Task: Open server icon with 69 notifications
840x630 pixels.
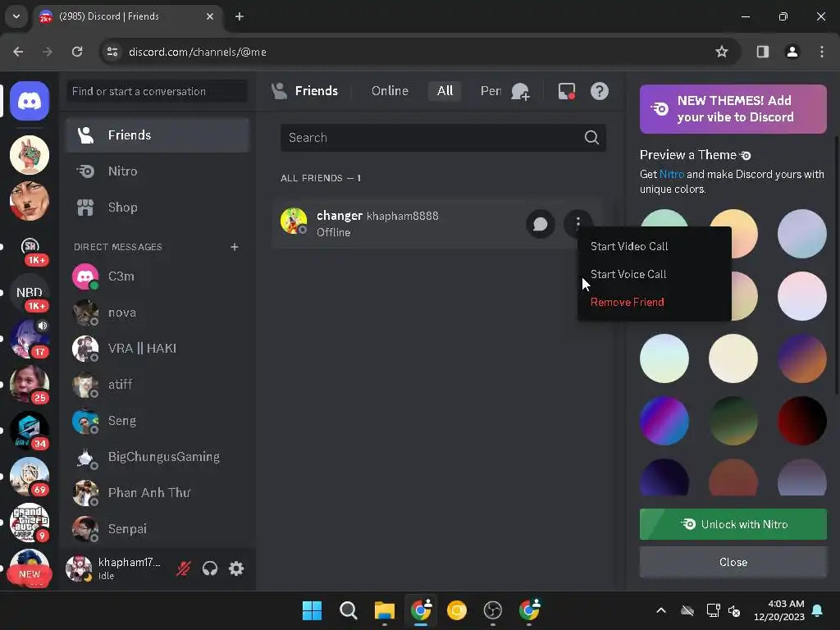Action: pyautogui.click(x=30, y=477)
